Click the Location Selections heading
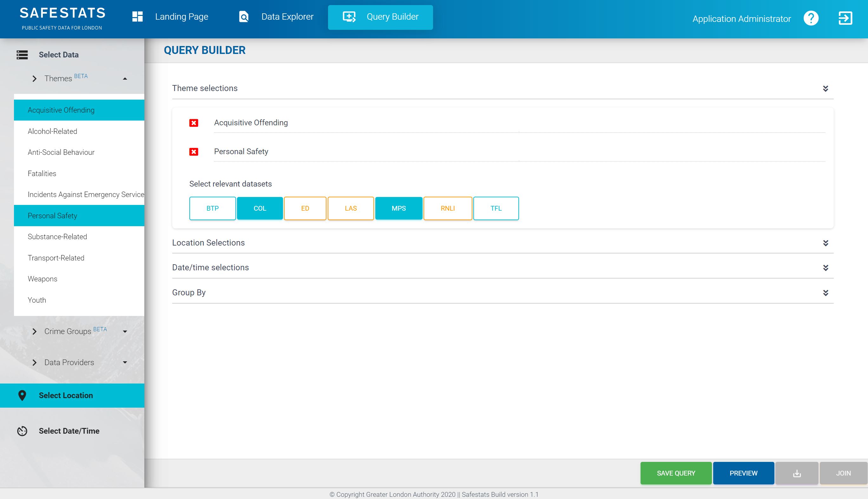Viewport: 868px width, 499px height. (x=208, y=243)
